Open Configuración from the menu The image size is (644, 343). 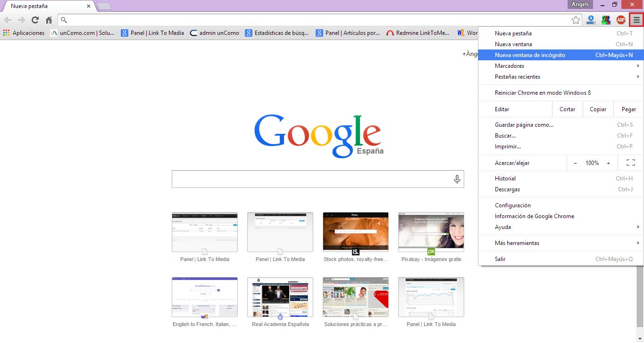click(513, 205)
